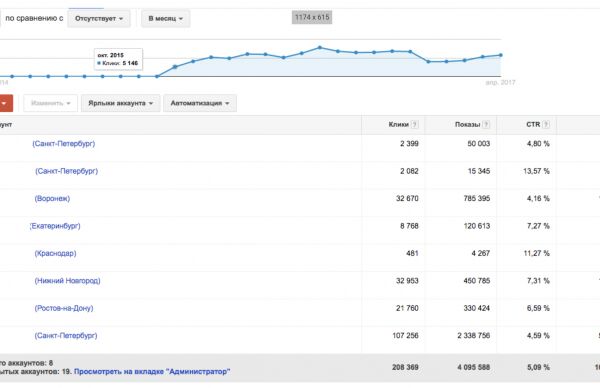Select the Краснодар CTR value 11,27 %
Viewport: 600px width, 388px height.
pos(536,253)
